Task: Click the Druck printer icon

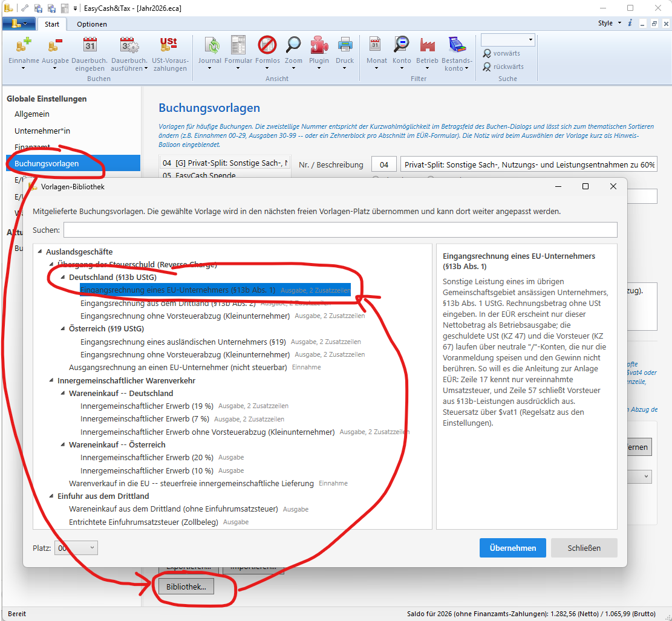Action: point(345,45)
